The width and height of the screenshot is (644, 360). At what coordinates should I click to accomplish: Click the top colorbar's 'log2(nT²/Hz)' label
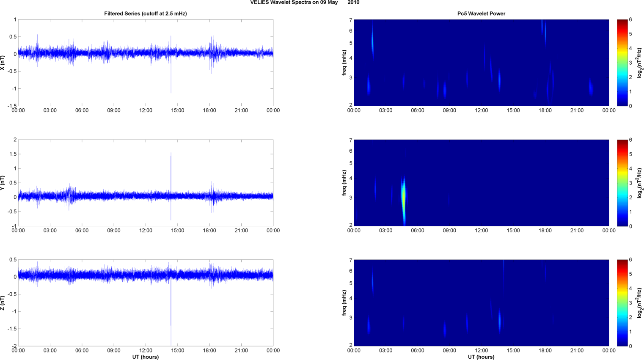pyautogui.click(x=640, y=63)
